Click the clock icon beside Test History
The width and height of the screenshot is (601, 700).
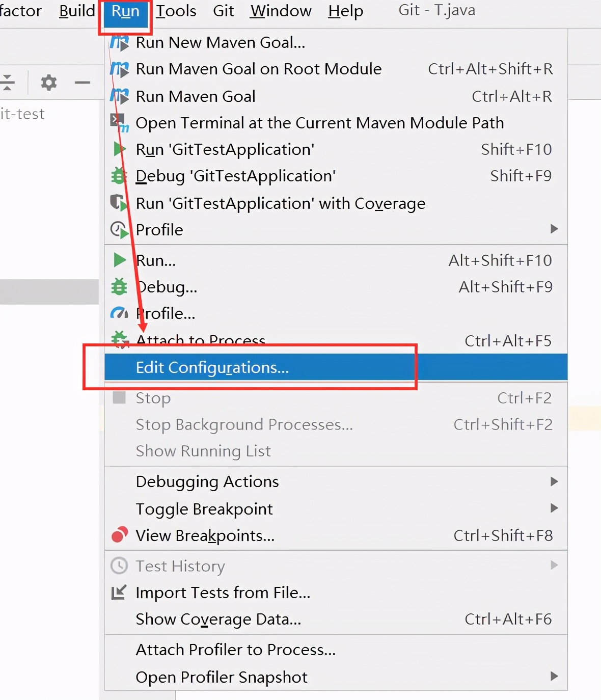(x=119, y=566)
